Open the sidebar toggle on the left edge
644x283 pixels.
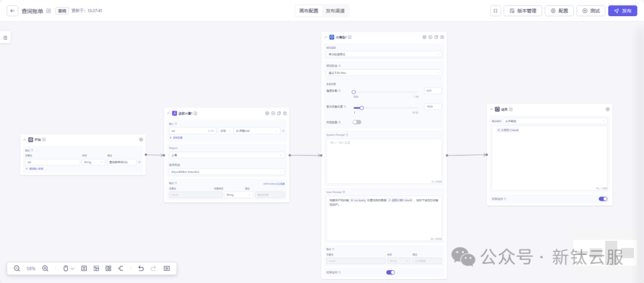point(5,38)
